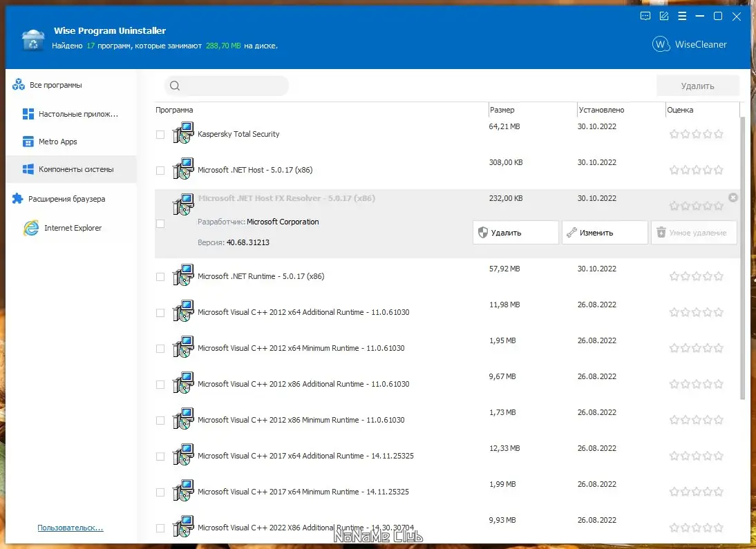
Task: Click the edit note icon in title bar
Action: [664, 16]
